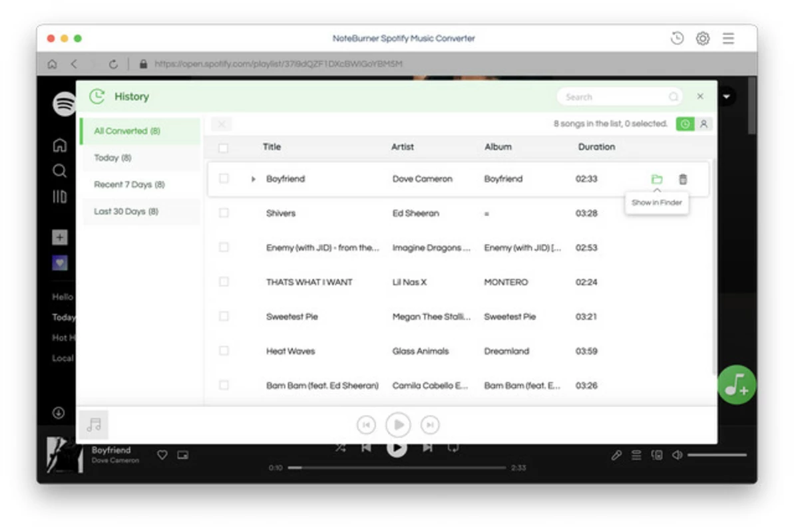Click the triangle play arrow on the Boyfriend row
Image resolution: width=794 pixels, height=532 pixels.
(x=253, y=179)
